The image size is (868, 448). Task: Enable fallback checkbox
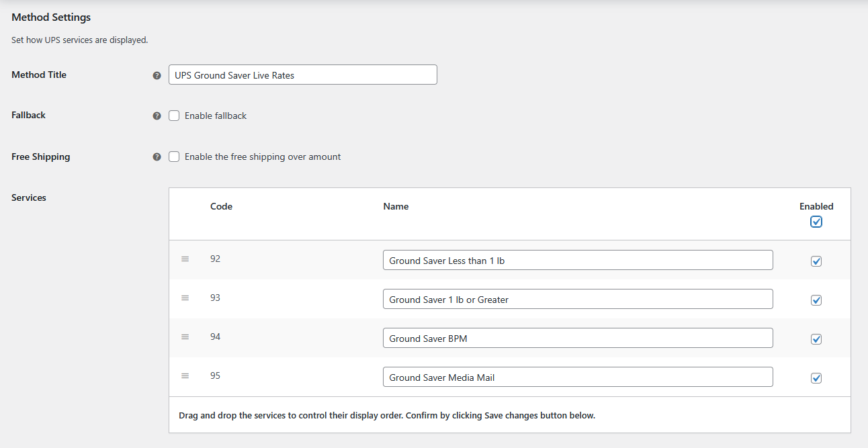tap(174, 116)
